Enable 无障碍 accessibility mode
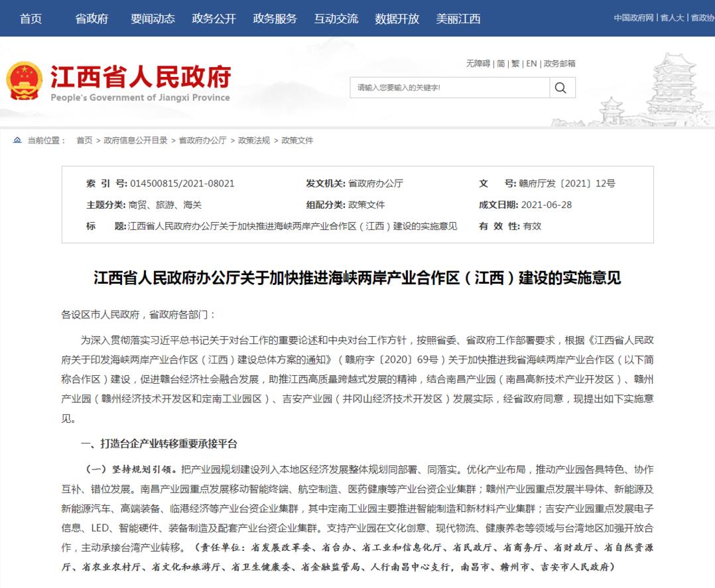This screenshot has height=588, width=715. tap(478, 64)
